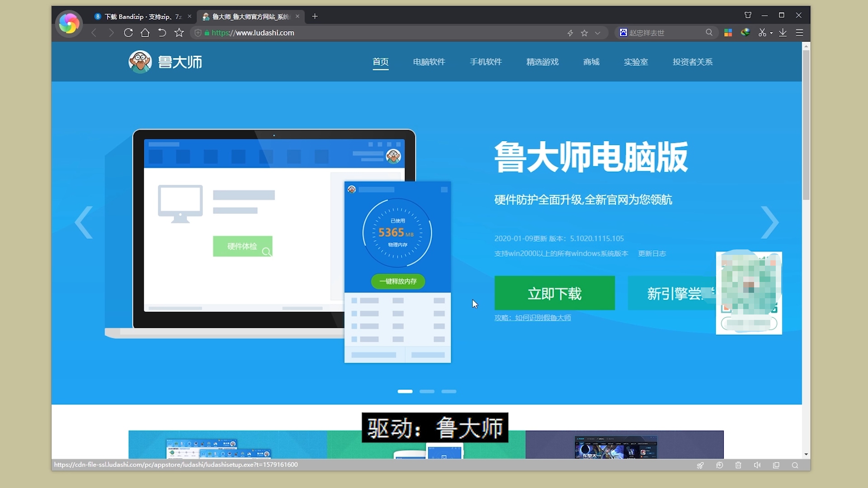The width and height of the screenshot is (868, 488).
Task: Click the page vertical scrollbar thumb
Action: point(806,125)
